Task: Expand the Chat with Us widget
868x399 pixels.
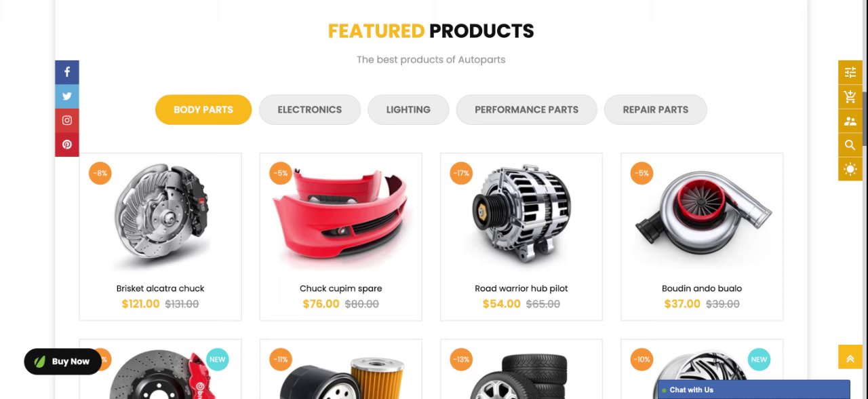Action: [753, 389]
